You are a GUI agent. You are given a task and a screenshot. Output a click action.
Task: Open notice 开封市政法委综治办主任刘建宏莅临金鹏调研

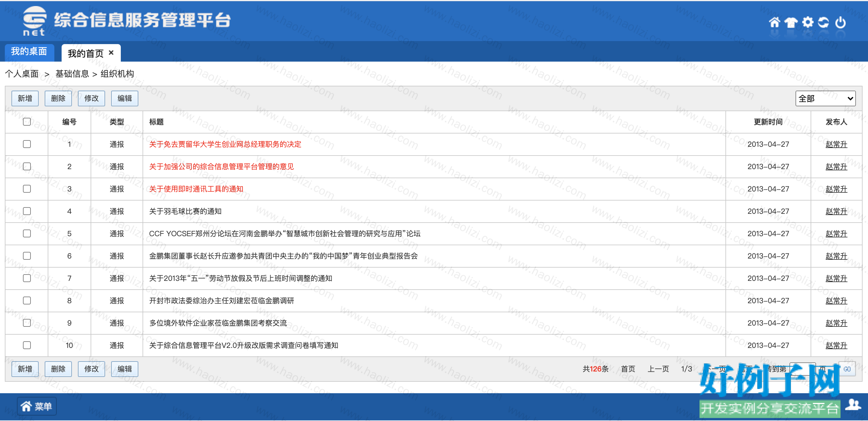tap(221, 300)
